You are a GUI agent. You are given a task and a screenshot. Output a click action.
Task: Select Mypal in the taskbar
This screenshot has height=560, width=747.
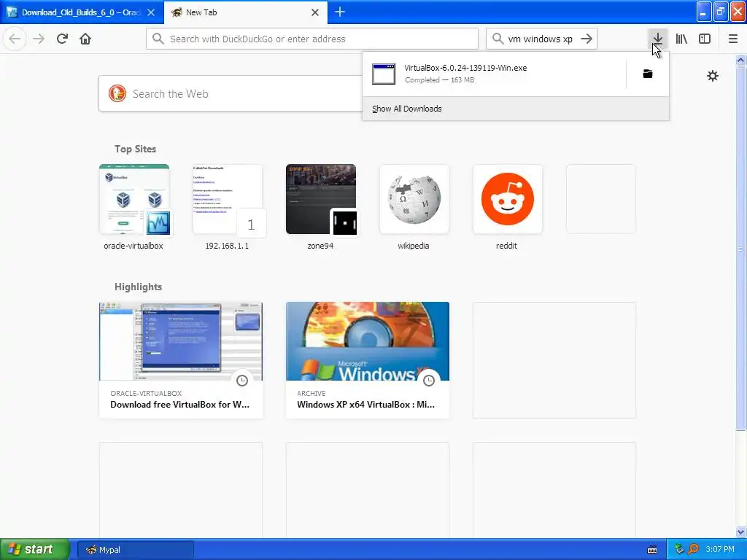pos(135,550)
